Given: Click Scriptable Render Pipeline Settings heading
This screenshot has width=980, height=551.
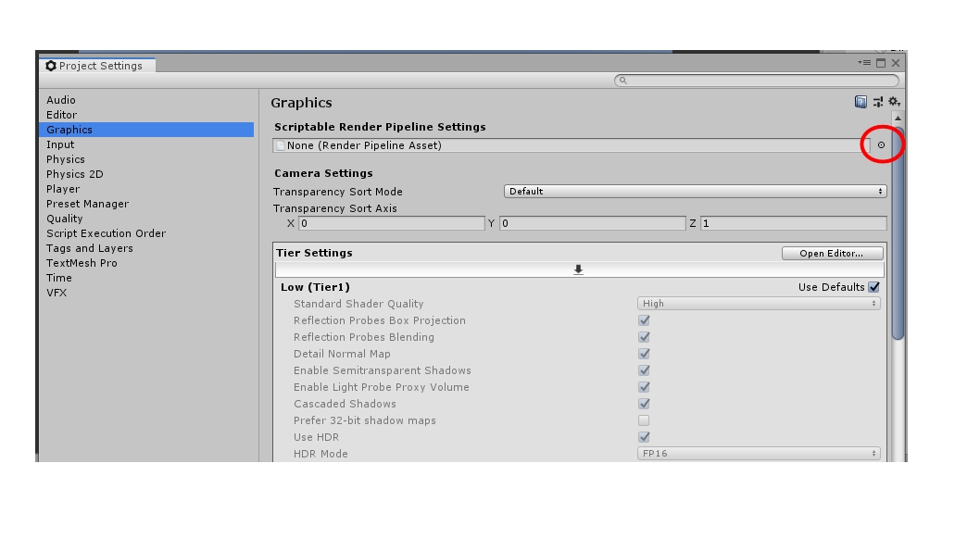Looking at the screenshot, I should tap(380, 127).
